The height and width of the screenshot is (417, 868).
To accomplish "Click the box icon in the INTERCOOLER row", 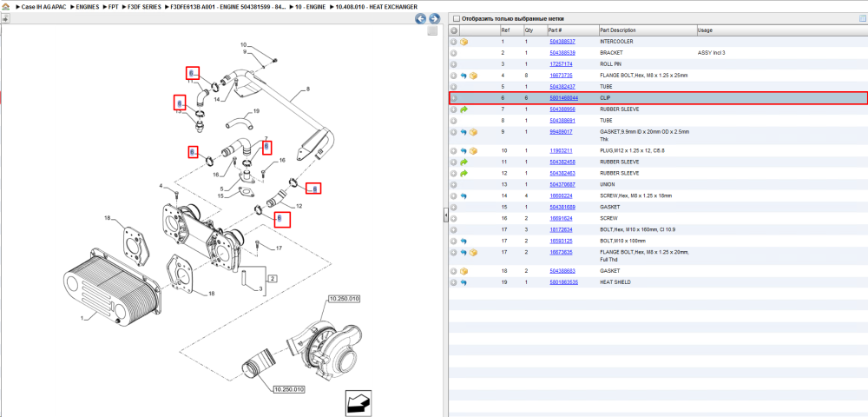I will coord(464,42).
